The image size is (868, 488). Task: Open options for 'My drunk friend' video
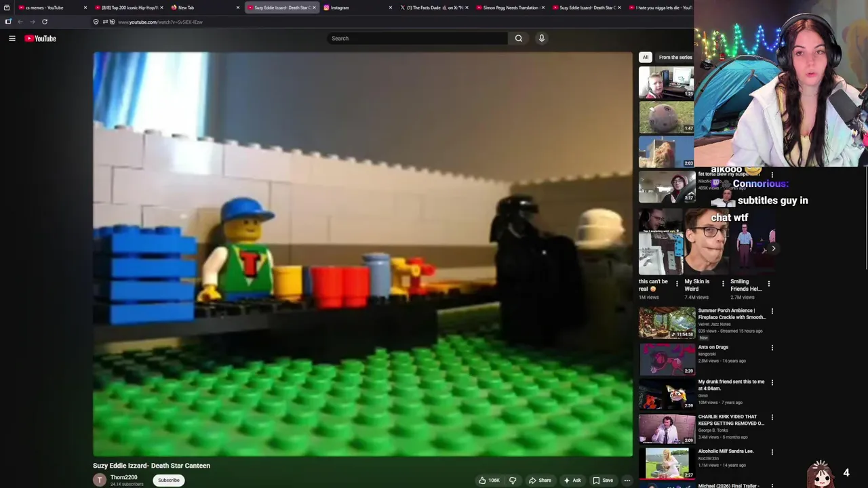coord(772,382)
